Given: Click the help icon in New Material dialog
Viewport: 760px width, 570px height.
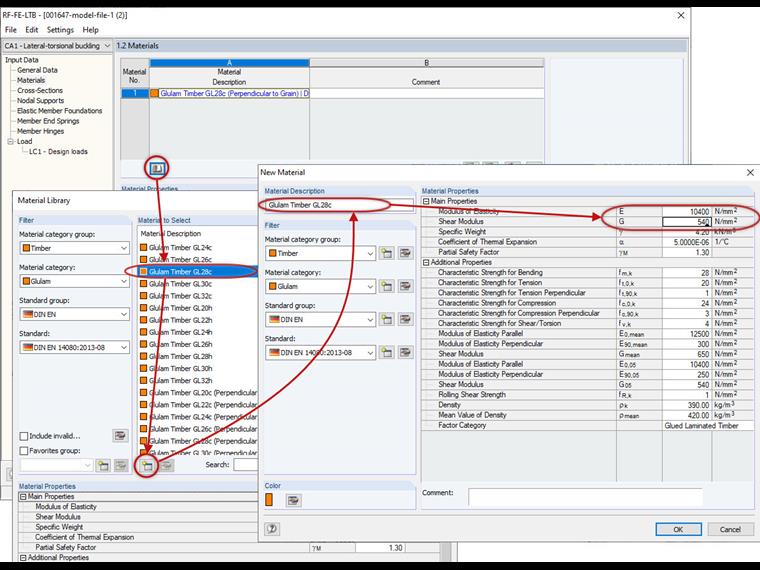Looking at the screenshot, I should pos(272,529).
